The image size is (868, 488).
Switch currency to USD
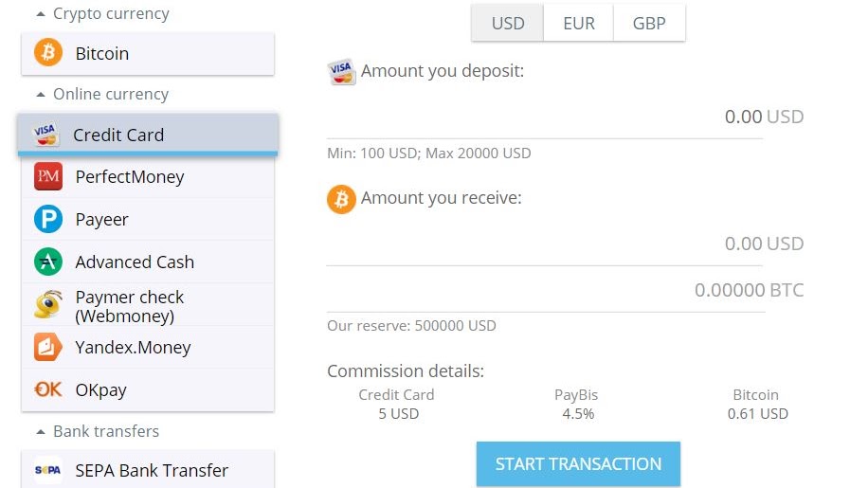tap(508, 24)
